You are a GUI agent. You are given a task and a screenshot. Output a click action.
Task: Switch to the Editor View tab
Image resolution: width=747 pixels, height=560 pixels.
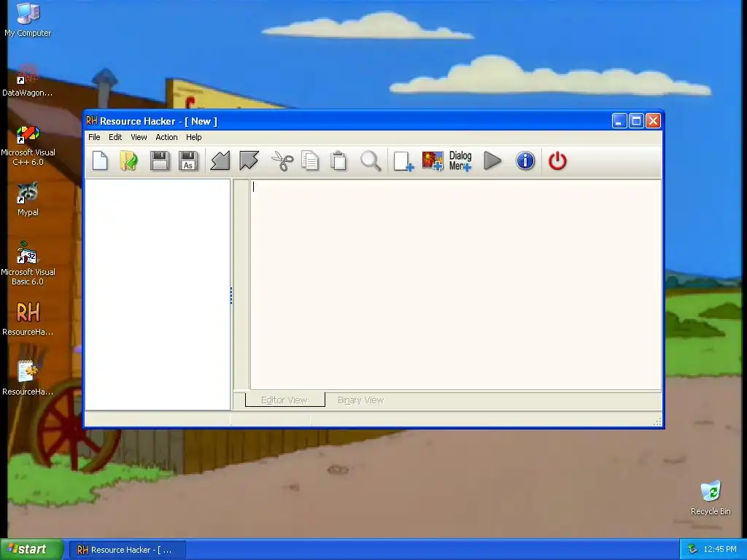pyautogui.click(x=285, y=400)
